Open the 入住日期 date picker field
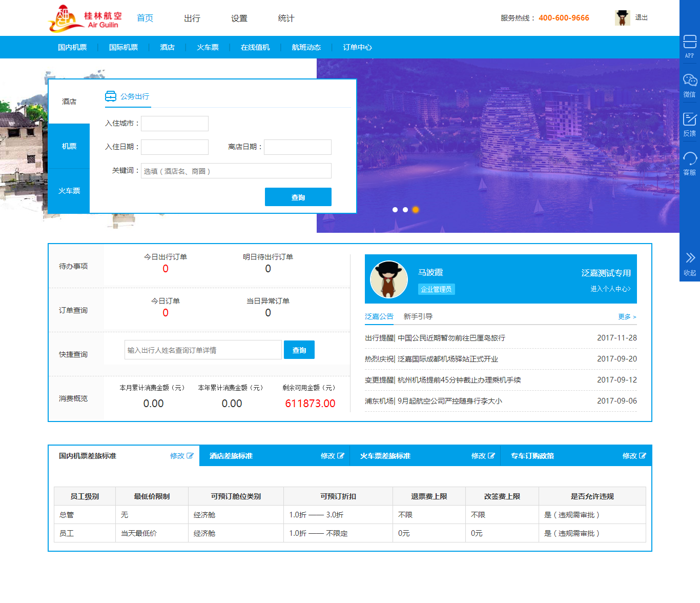The width and height of the screenshot is (700, 603). point(175,147)
